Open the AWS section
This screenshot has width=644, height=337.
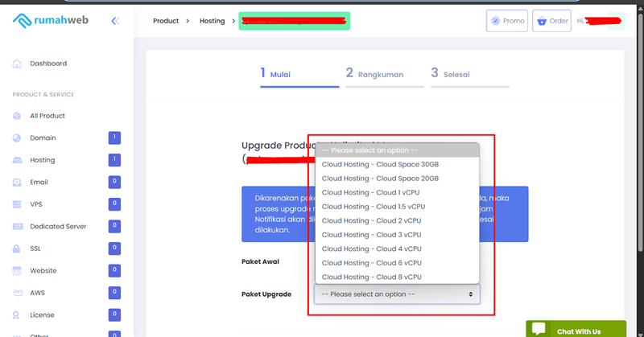pos(37,293)
